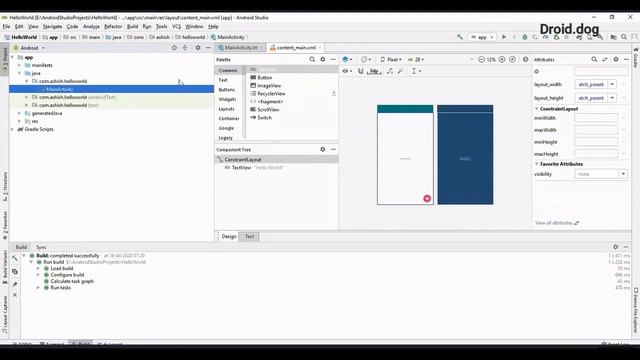Toggle the Autoconnect magnet
Image resolution: width=640 pixels, height=360 pixels.
tap(360, 71)
